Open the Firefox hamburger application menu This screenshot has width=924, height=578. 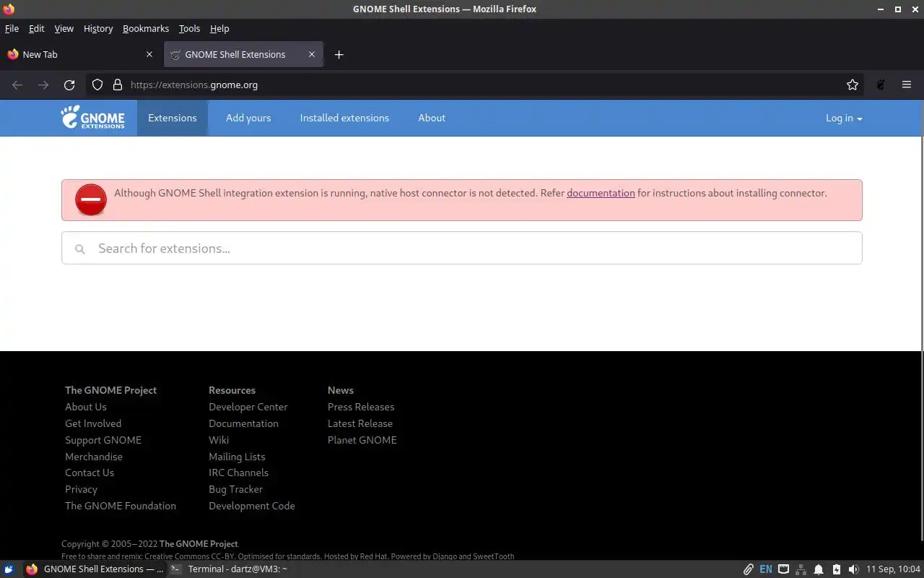(907, 85)
